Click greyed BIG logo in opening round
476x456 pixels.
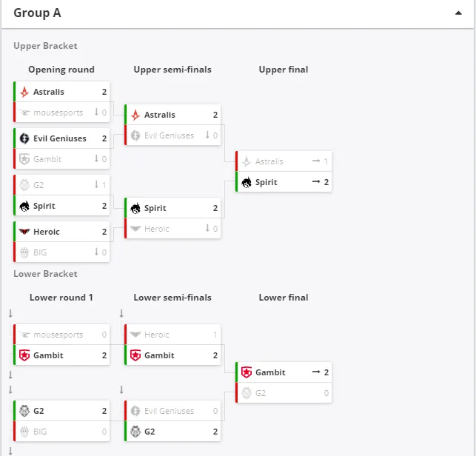tap(24, 252)
